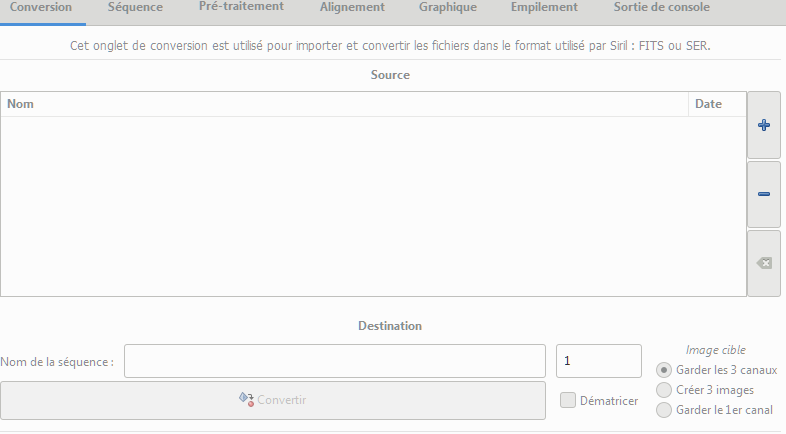Switch to the Empilement tab
This screenshot has height=434, width=786.
(x=544, y=8)
